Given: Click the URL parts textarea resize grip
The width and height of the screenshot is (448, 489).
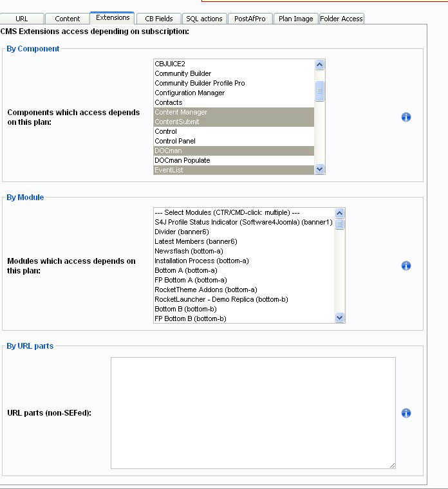Looking at the screenshot, I should point(393,465).
